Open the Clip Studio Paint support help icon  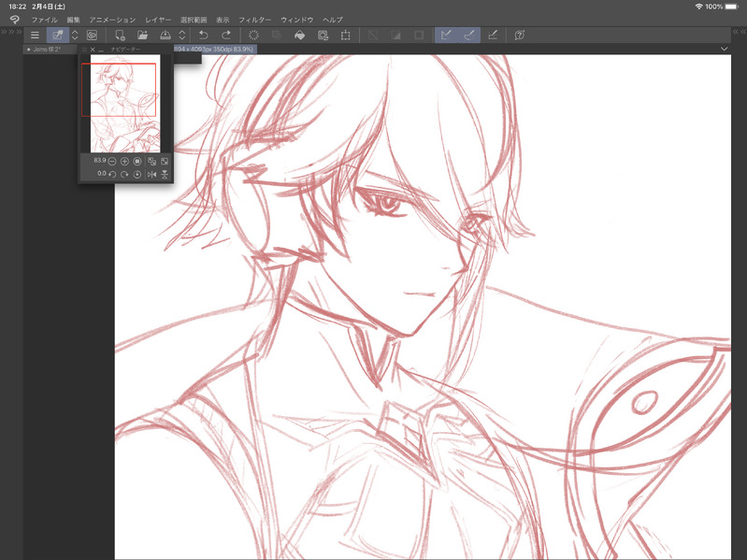point(520,35)
